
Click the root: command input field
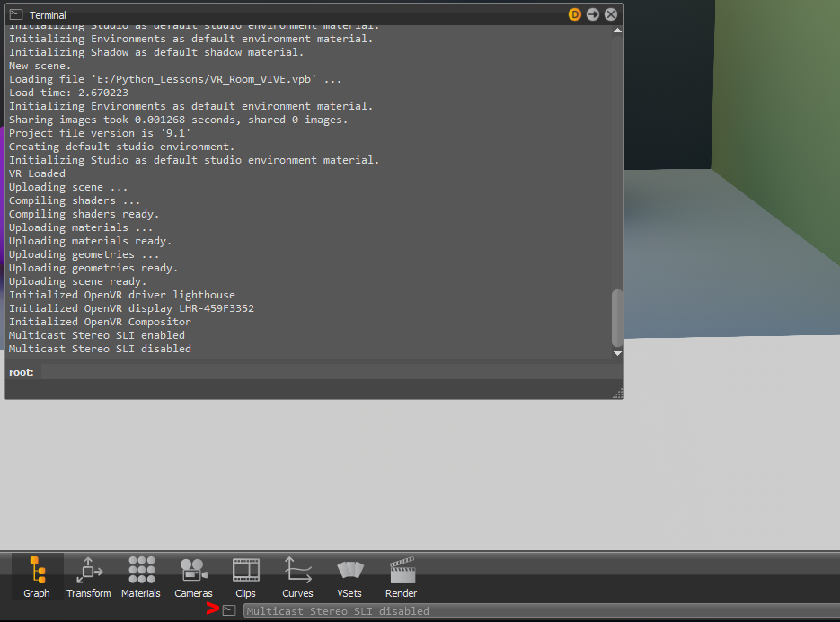coord(332,372)
